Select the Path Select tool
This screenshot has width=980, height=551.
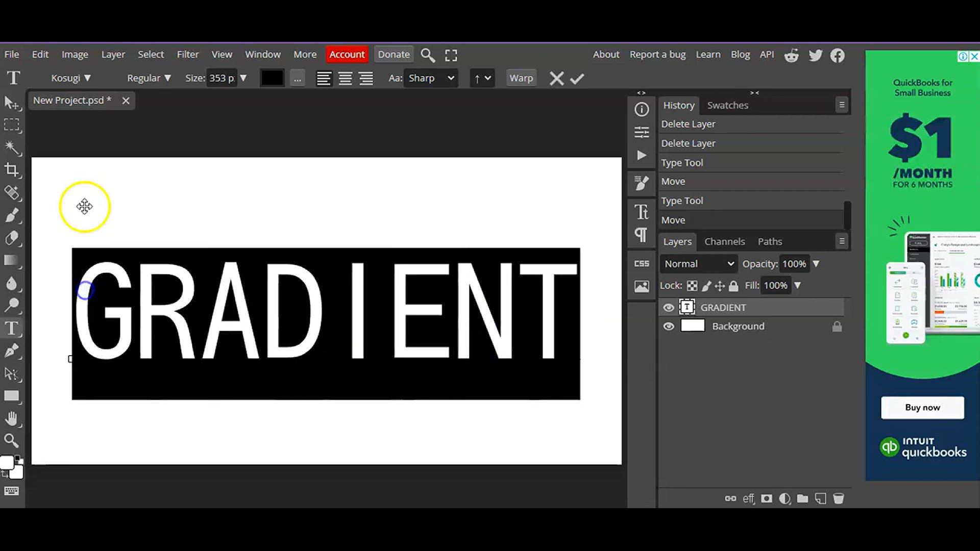point(12,373)
